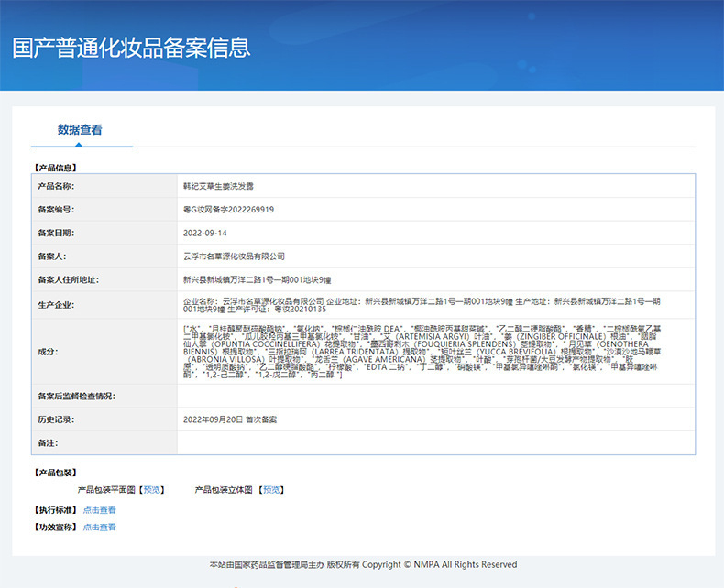
Task: Click the filer name 云浮市名草源化妆品有限公司
Action: coord(234,256)
